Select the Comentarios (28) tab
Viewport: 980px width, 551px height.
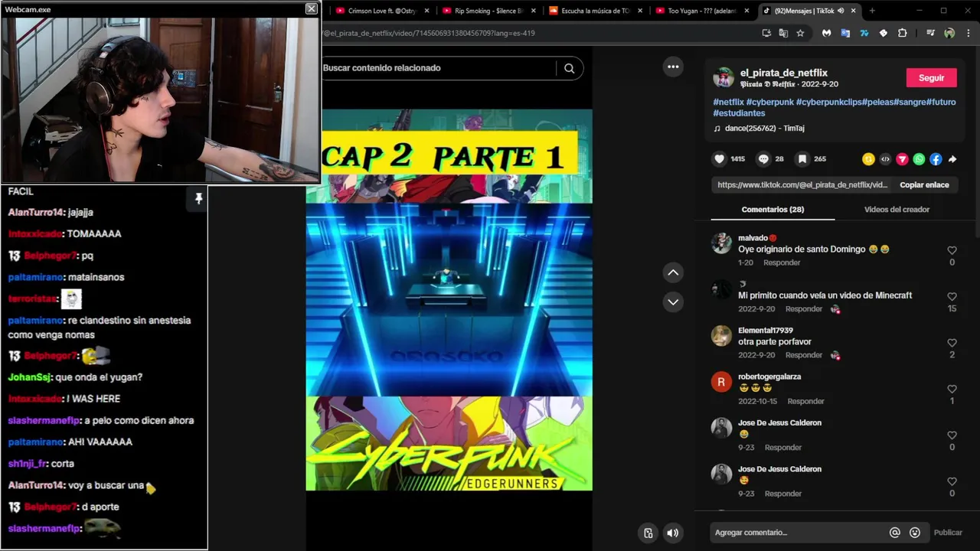tap(773, 210)
